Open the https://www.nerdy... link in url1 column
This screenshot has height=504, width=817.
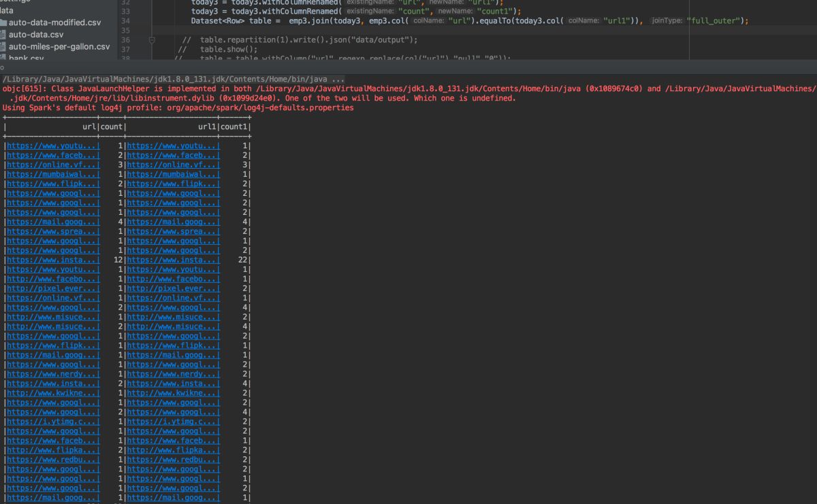[x=173, y=374]
